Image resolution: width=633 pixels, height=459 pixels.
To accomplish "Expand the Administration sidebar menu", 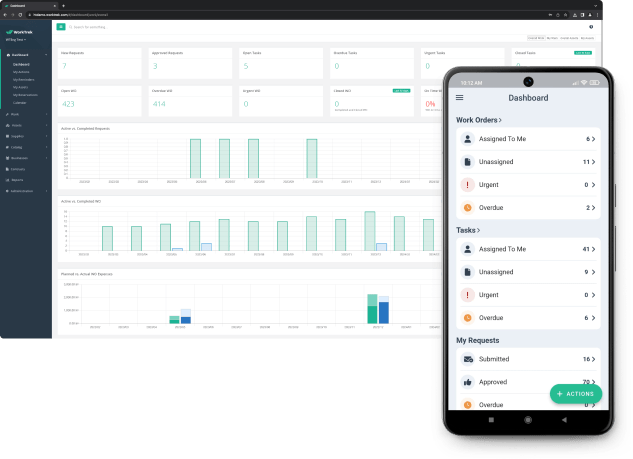I will coord(25,190).
